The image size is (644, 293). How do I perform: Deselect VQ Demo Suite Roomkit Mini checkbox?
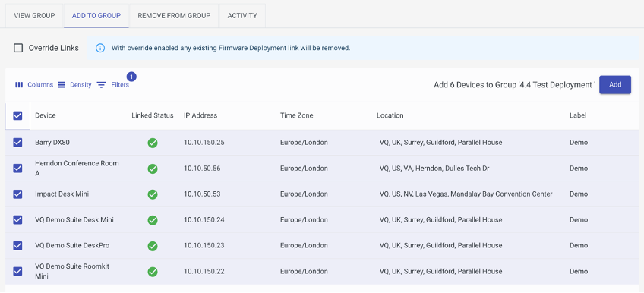17,271
